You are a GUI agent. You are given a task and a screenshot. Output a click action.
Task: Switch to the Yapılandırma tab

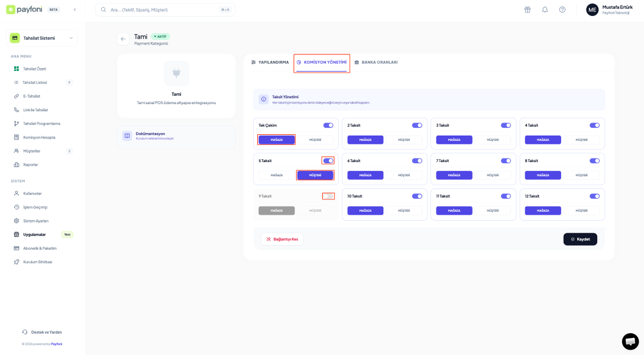pos(270,62)
